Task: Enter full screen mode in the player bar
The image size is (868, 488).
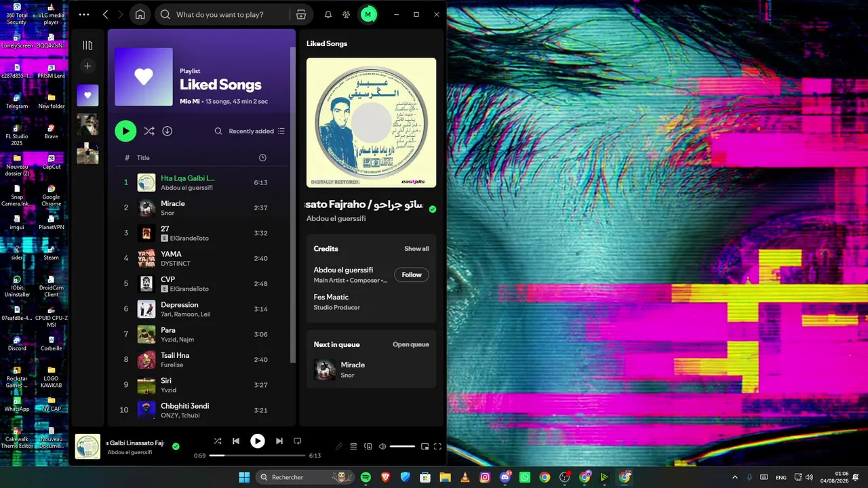Action: [x=438, y=446]
